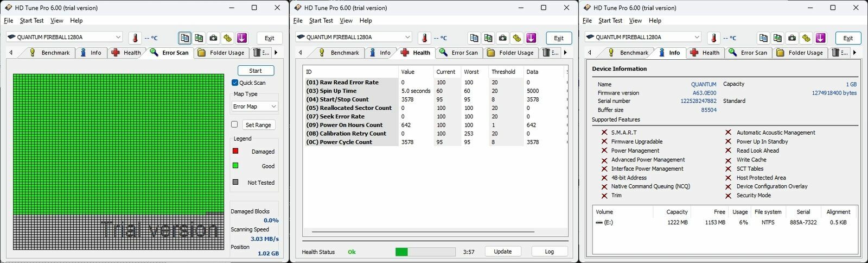The image size is (868, 263).
Task: Click the gray Not Tested legend swatch
Action: (x=235, y=182)
